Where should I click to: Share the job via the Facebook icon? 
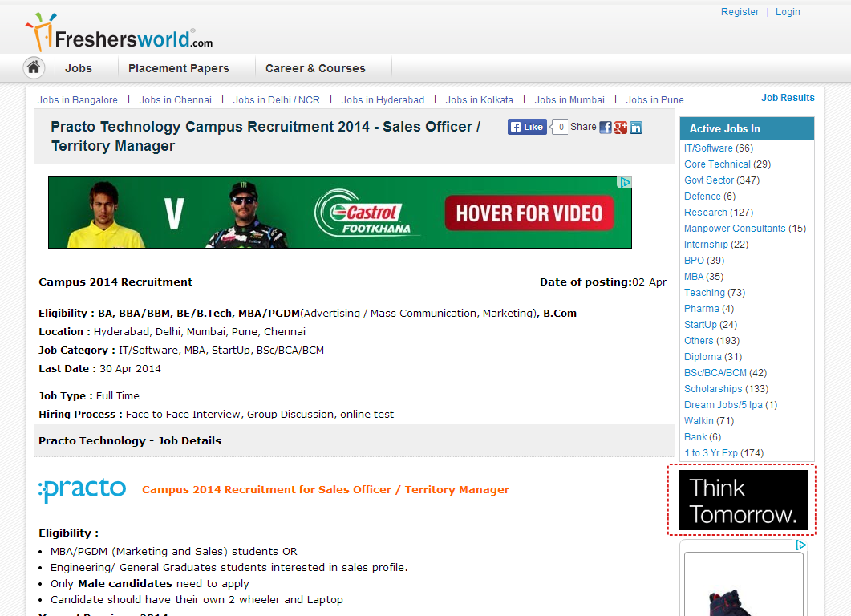click(606, 128)
